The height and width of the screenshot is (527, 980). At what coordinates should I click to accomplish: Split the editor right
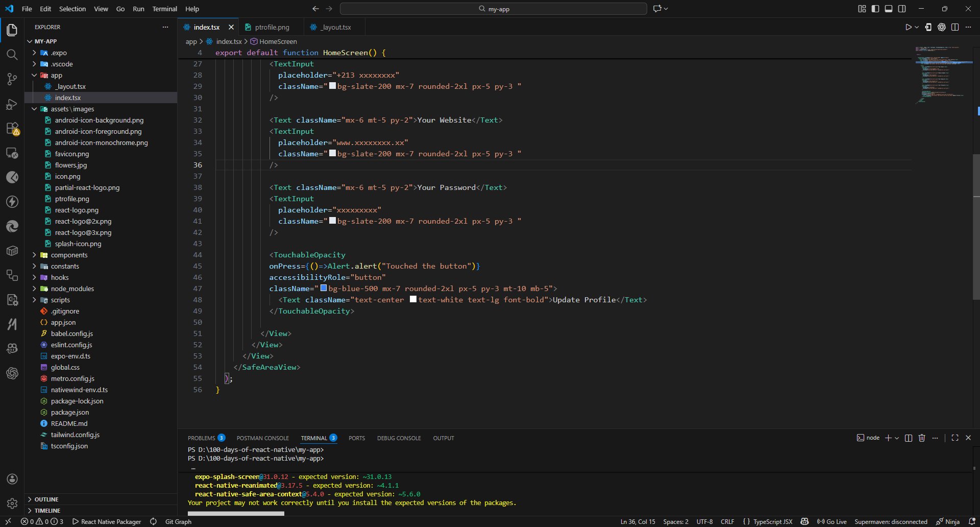(x=955, y=27)
